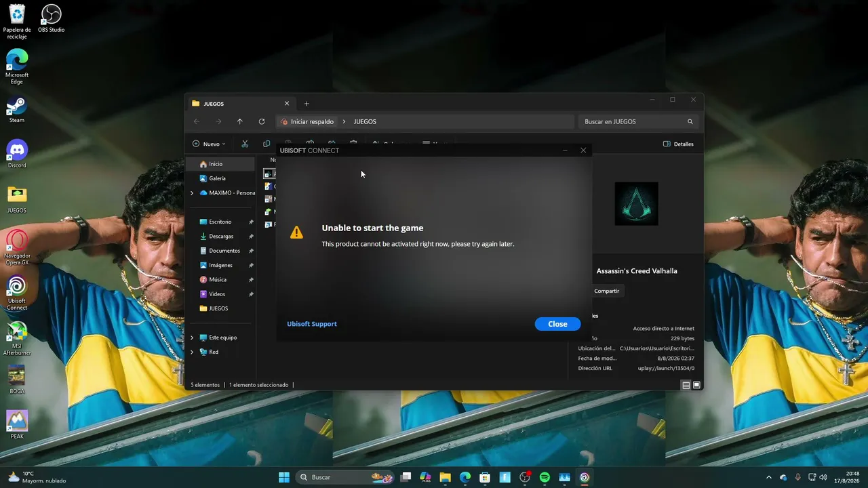Open Papelera de reciclaje on the desktop
This screenshot has width=868, height=488.
pos(17,22)
